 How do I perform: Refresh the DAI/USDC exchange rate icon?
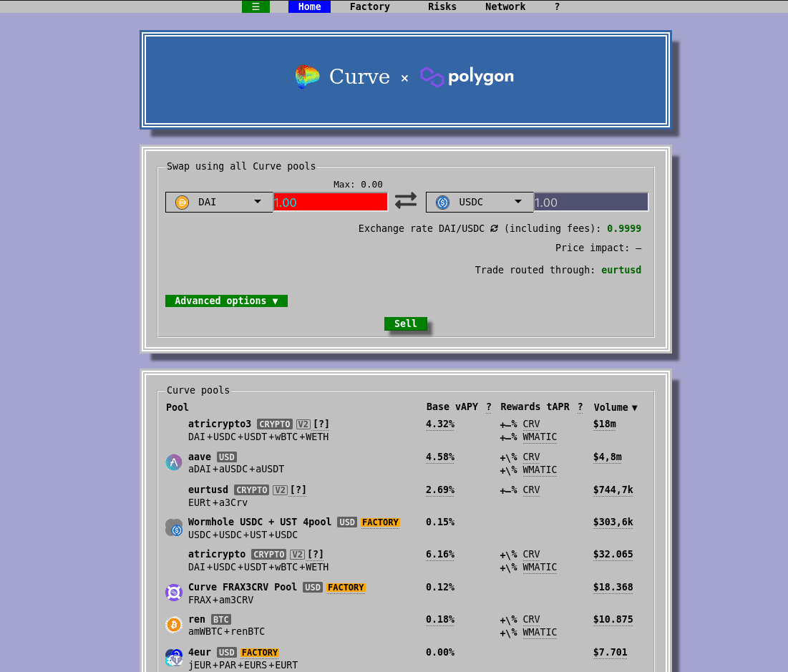click(x=494, y=229)
